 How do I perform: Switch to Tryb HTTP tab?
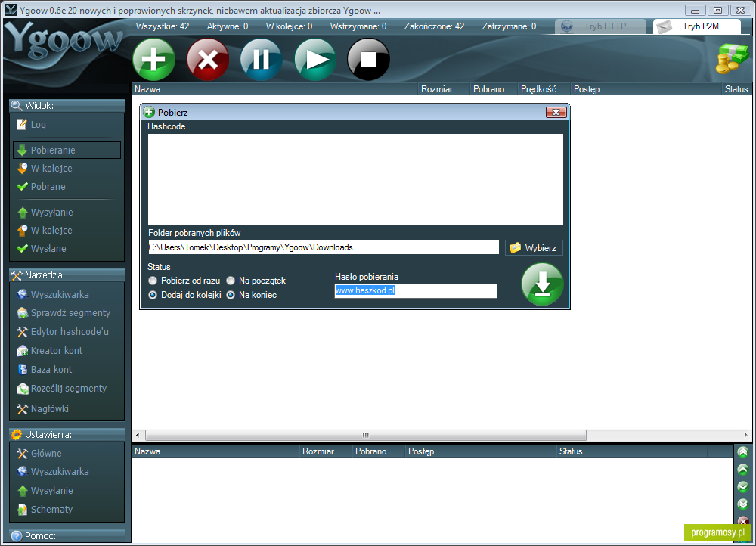pyautogui.click(x=600, y=26)
